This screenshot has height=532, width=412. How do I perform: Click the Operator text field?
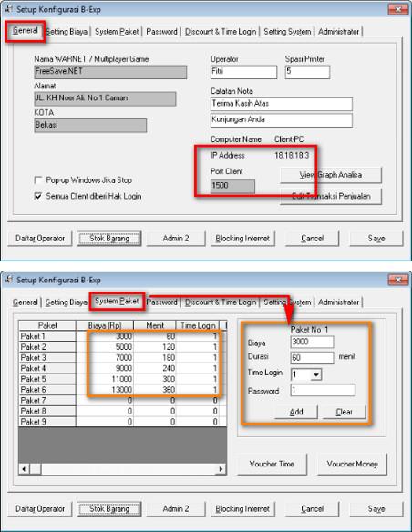click(243, 72)
